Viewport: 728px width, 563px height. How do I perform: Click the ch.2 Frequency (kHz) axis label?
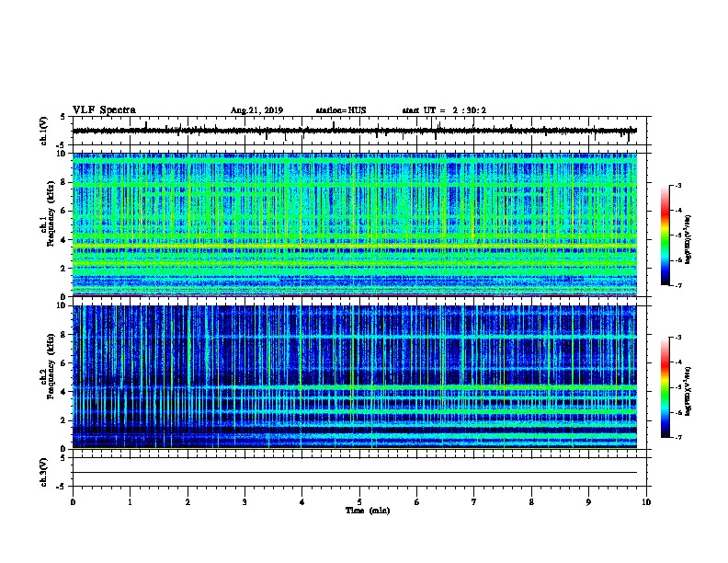coord(48,366)
